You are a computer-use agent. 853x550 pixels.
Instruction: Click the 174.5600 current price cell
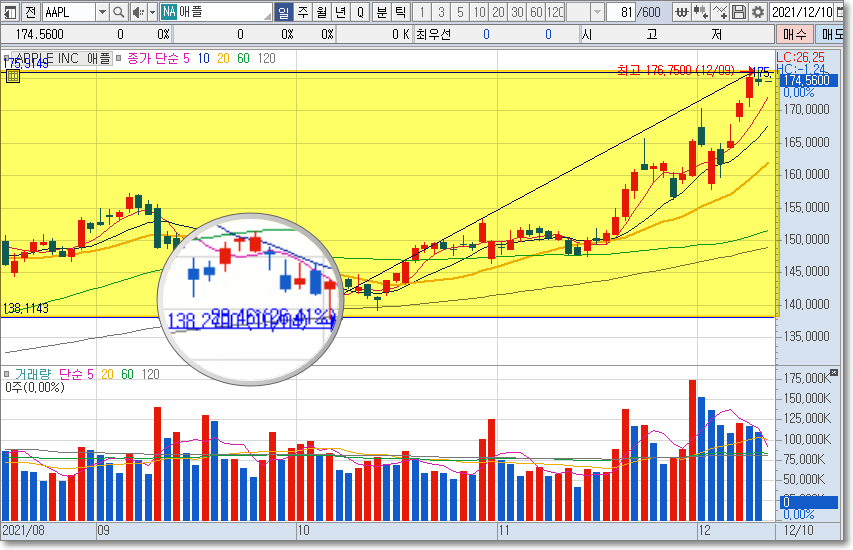[x=40, y=34]
